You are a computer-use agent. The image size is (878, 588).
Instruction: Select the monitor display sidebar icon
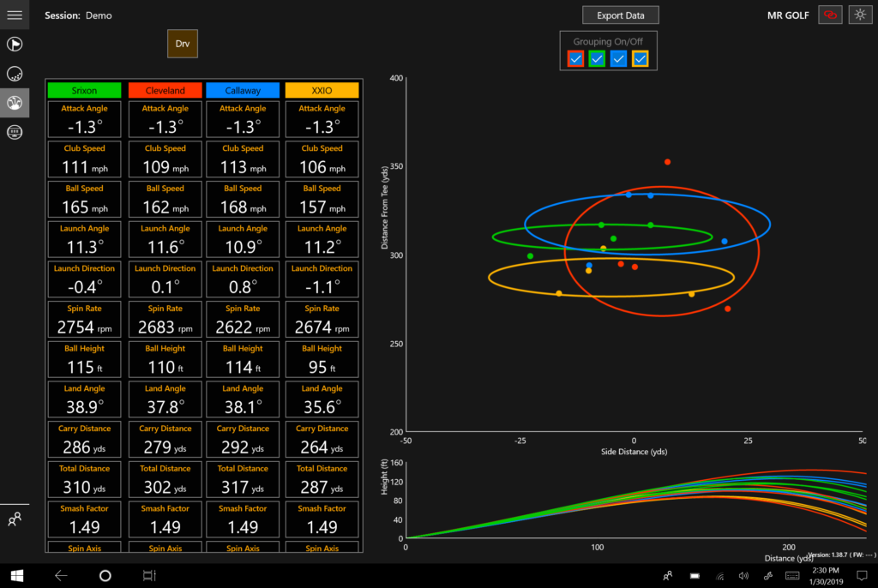click(15, 132)
